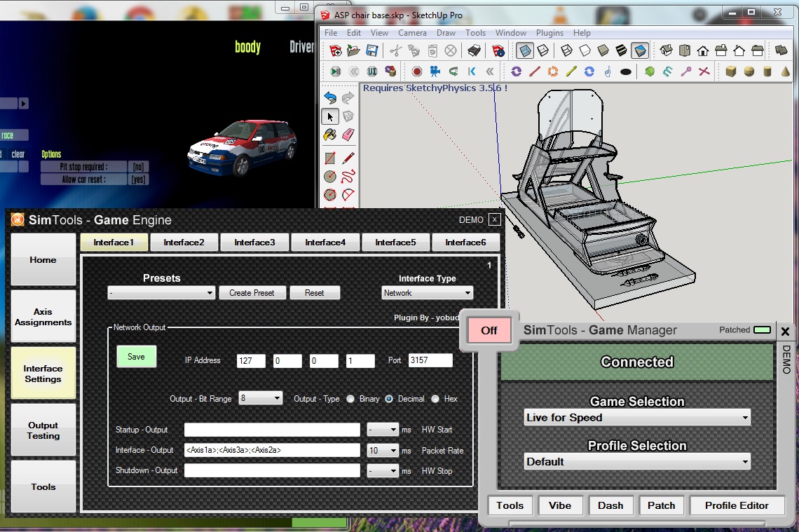Click the Startup - Output text field
The image size is (799, 532).
(x=272, y=430)
